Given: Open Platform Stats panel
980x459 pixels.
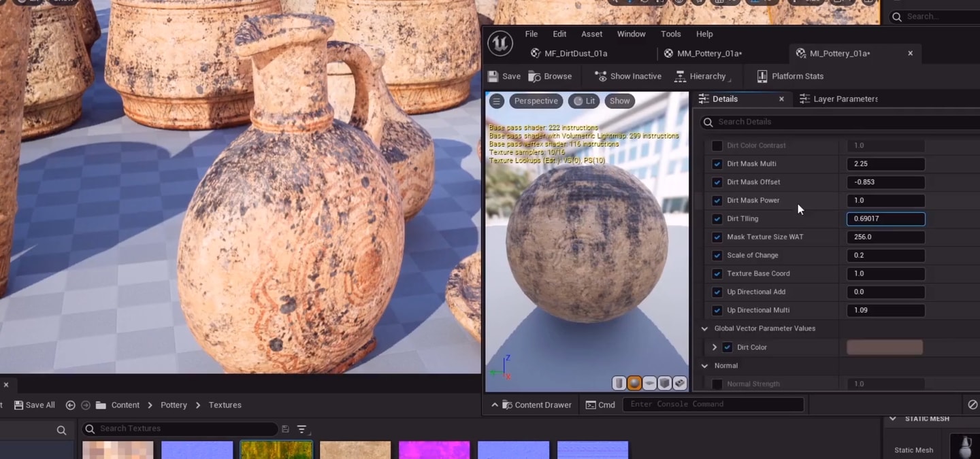Looking at the screenshot, I should click(790, 76).
